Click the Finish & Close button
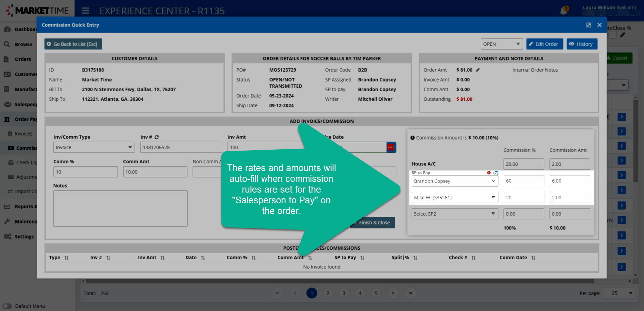This screenshot has height=311, width=644. 374,222
